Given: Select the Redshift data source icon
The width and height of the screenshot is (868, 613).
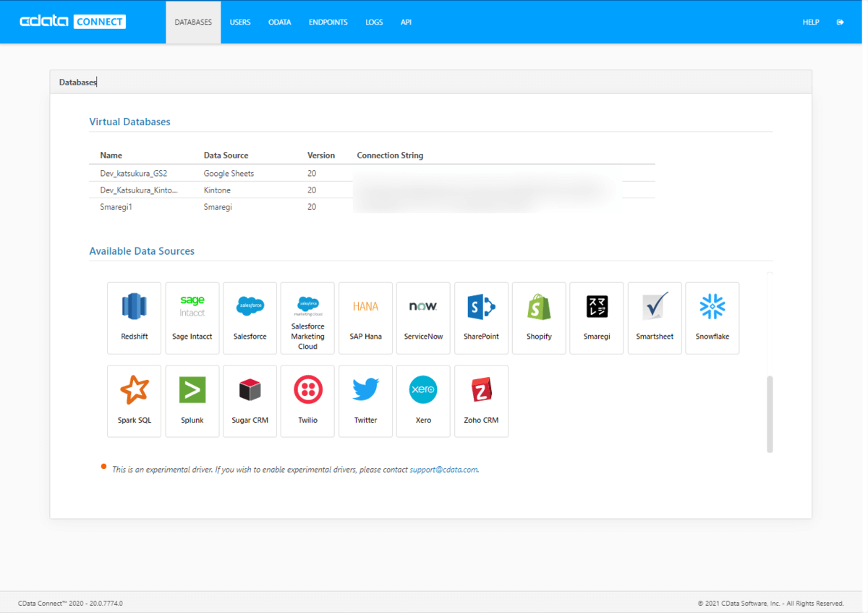Looking at the screenshot, I should (x=134, y=318).
